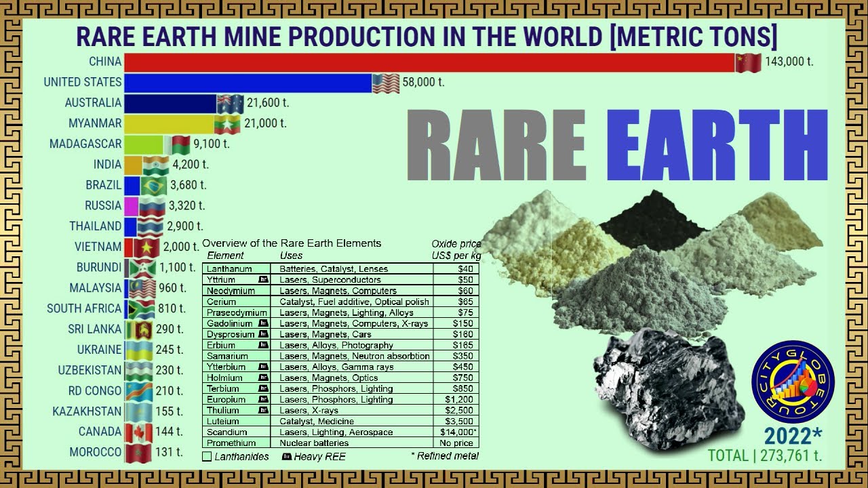Click the blue United States bar
Image resolution: width=868 pixels, height=488 pixels.
pyautogui.click(x=248, y=83)
